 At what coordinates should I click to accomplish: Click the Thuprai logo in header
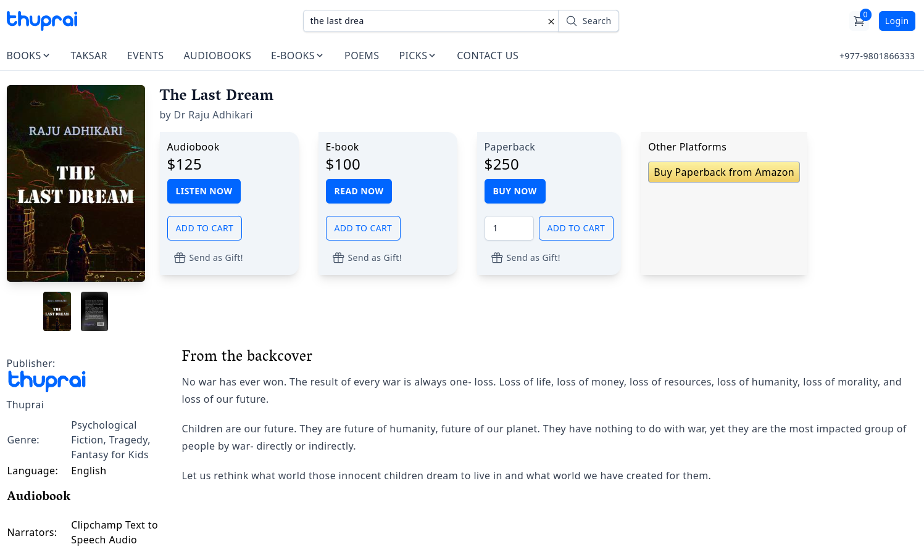[x=42, y=20]
